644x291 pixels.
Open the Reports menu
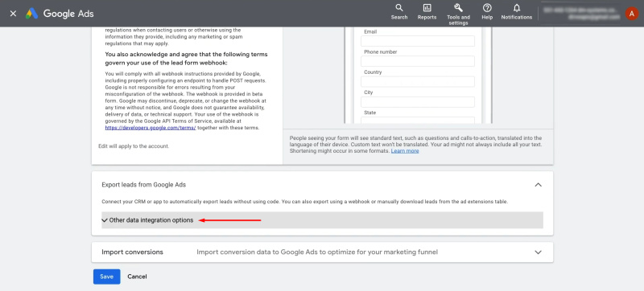coord(427,12)
